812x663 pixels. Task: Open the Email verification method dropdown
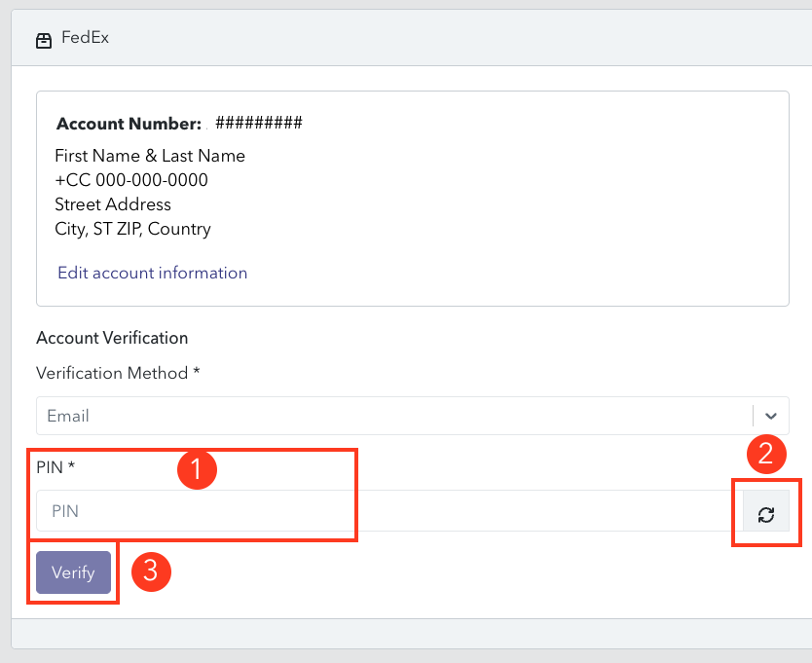[412, 416]
